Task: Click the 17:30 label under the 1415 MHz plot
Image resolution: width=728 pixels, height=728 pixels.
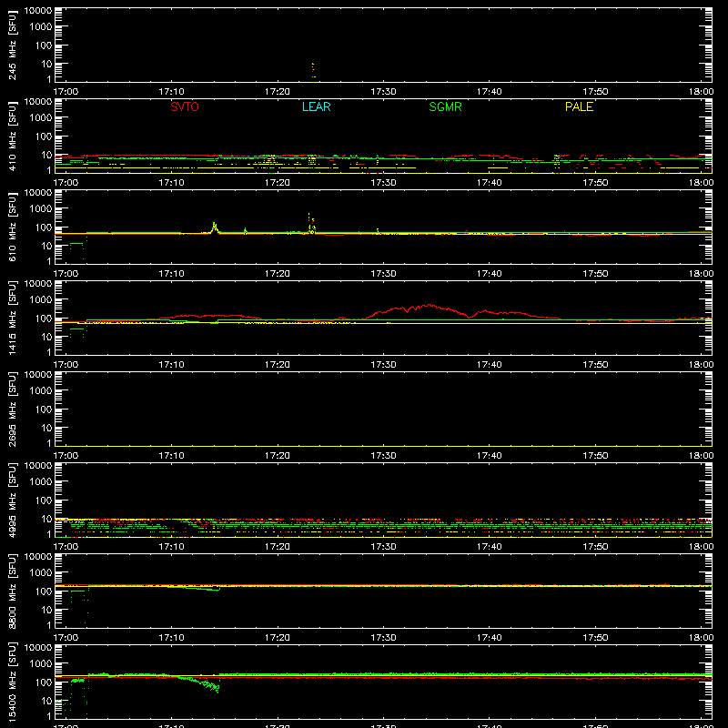Action: [x=383, y=365]
